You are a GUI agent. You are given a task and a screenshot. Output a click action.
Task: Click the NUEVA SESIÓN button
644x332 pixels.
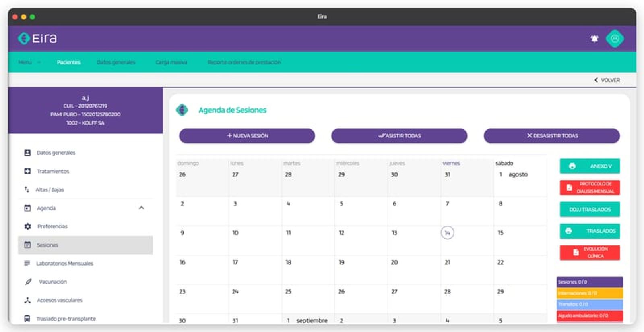(x=247, y=136)
